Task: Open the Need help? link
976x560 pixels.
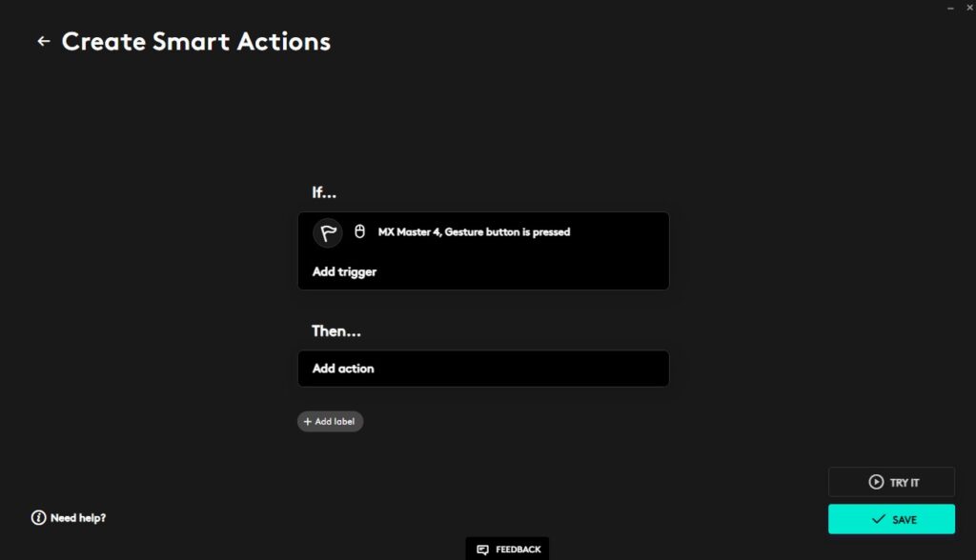Action: click(78, 518)
